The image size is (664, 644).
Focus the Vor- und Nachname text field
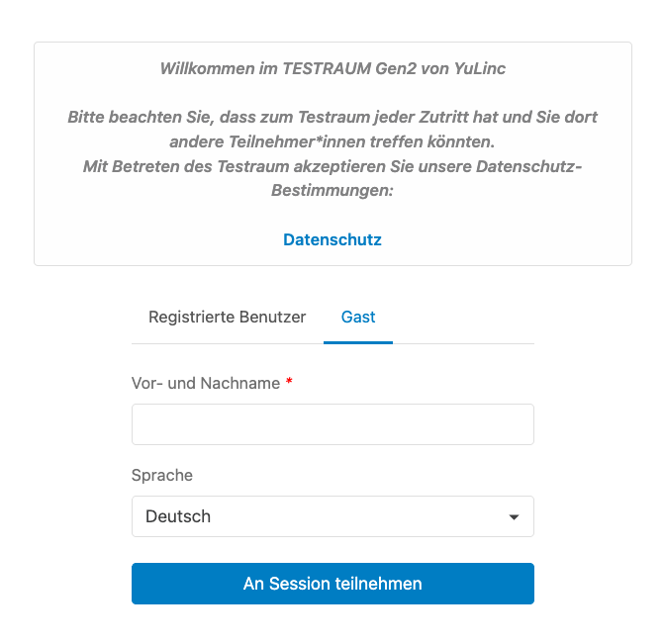tap(332, 424)
